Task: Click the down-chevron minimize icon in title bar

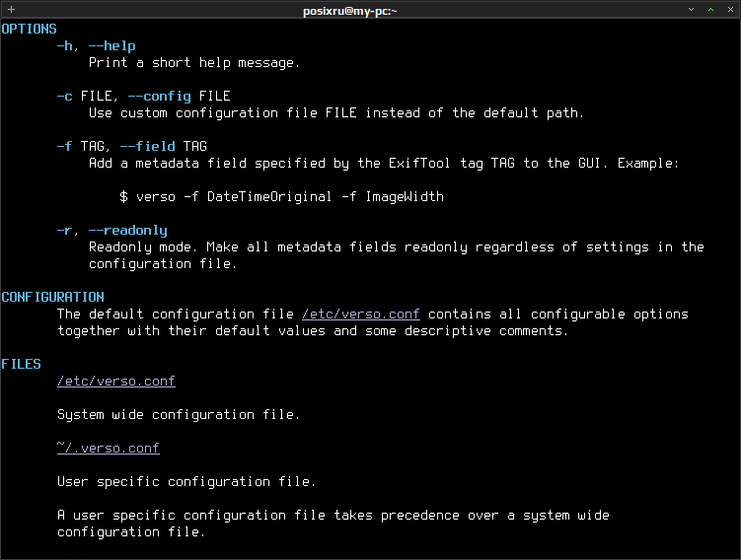Action: tap(691, 10)
